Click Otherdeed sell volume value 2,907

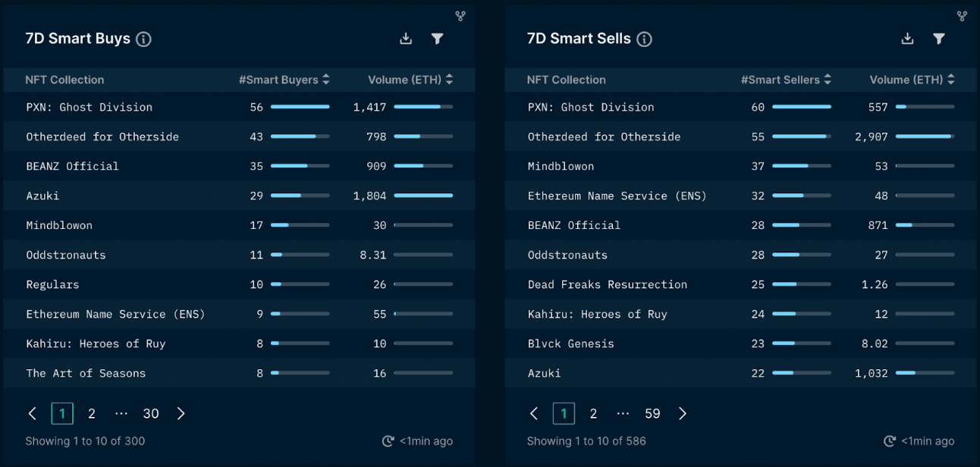[871, 136]
